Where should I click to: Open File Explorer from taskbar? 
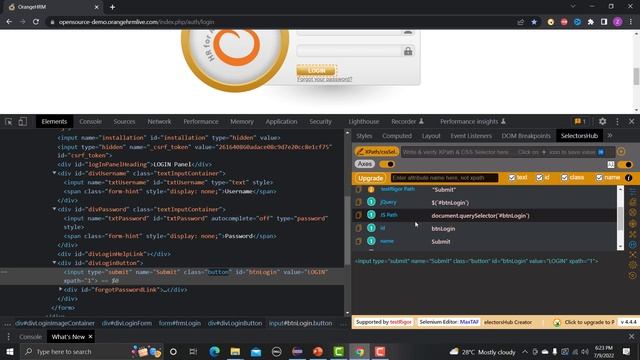[235, 351]
